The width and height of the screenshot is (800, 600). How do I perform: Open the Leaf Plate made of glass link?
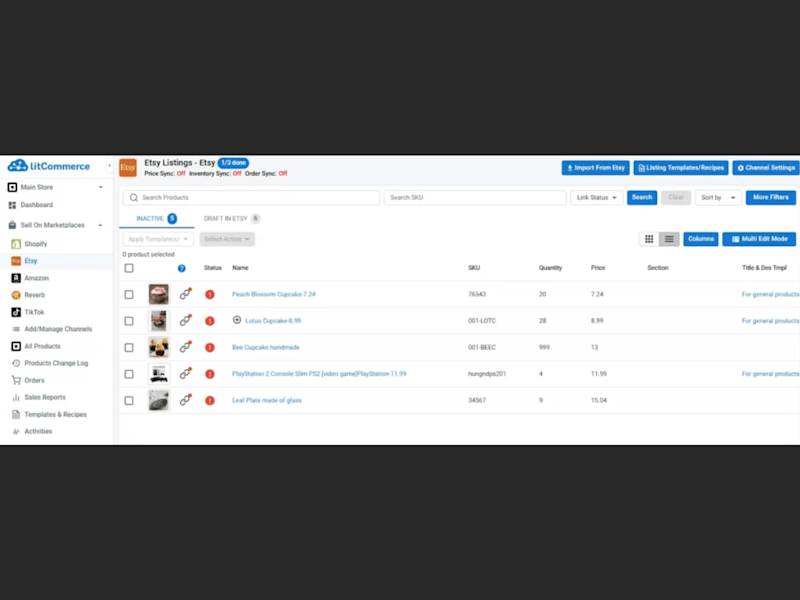click(267, 401)
